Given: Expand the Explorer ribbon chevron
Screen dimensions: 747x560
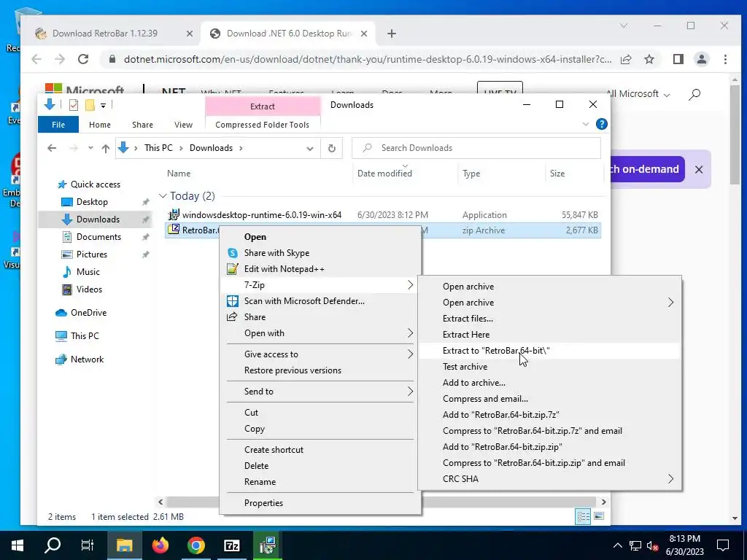Looking at the screenshot, I should pyautogui.click(x=586, y=124).
